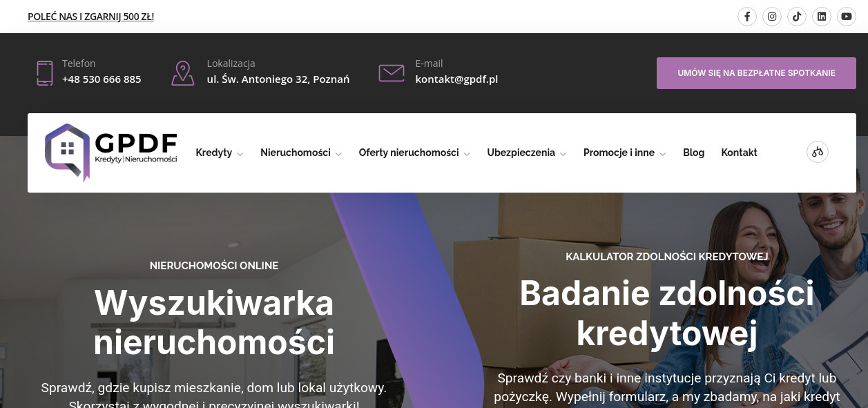Click the location pin icon
868x408 pixels.
pos(182,72)
